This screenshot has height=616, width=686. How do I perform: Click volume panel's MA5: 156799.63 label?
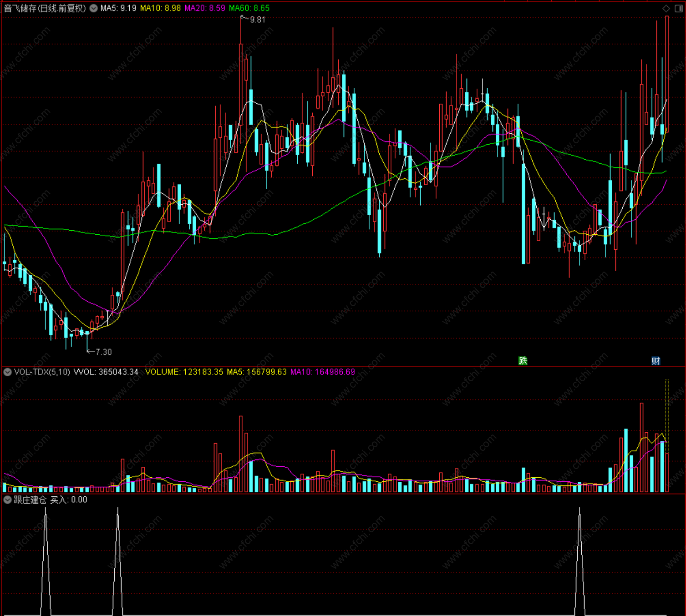[257, 372]
